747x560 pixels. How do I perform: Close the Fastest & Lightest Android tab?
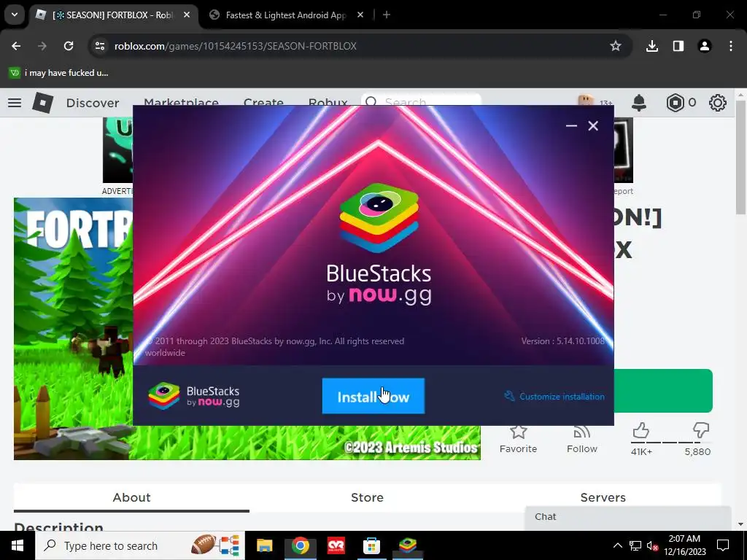tap(360, 15)
